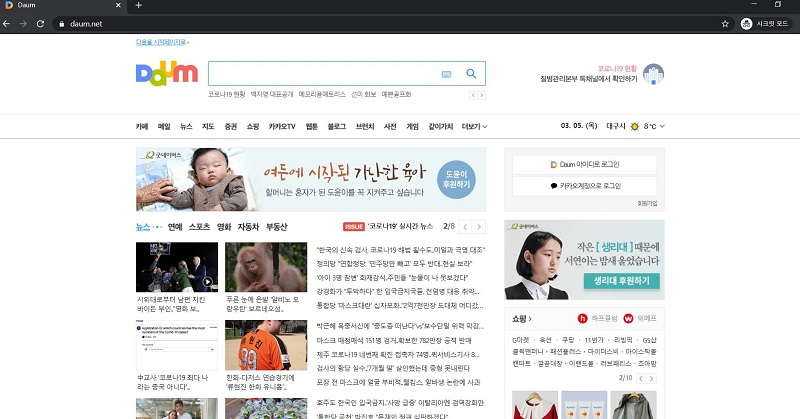
Task: Click the 코로나19 현황 suggested keyword
Action: pos(227,94)
